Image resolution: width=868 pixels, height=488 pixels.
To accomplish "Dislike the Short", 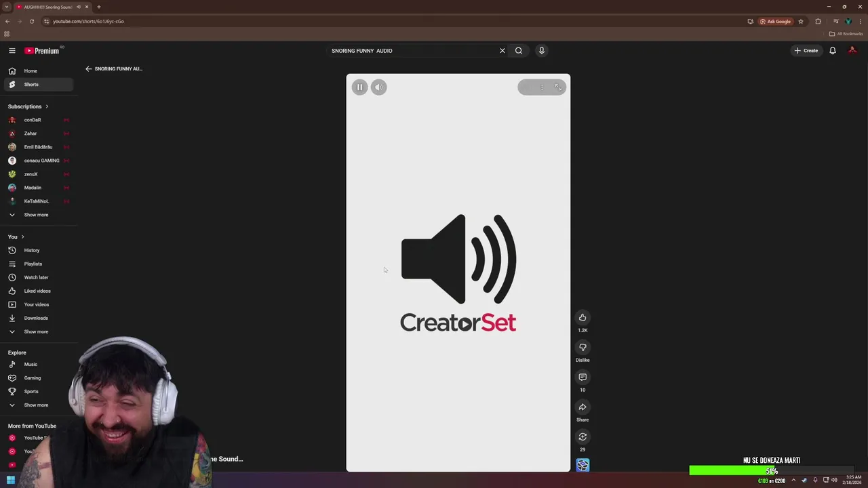I will pyautogui.click(x=583, y=347).
